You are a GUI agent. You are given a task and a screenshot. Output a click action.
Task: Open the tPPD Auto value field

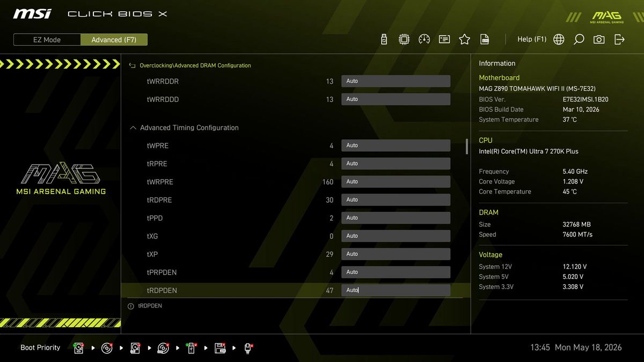tap(396, 218)
